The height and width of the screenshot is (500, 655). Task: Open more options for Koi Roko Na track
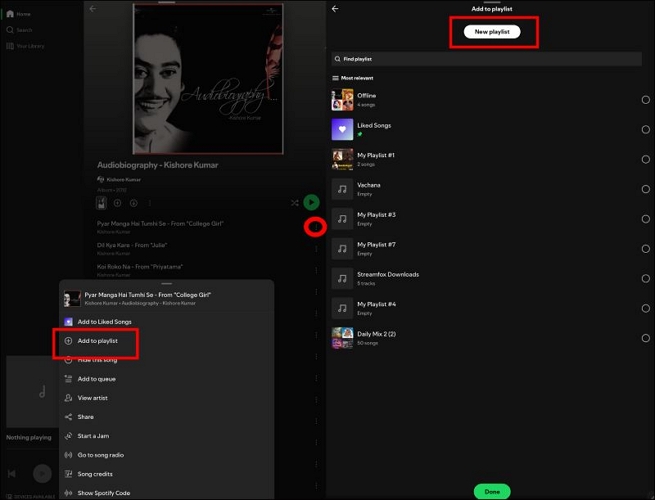(x=316, y=270)
